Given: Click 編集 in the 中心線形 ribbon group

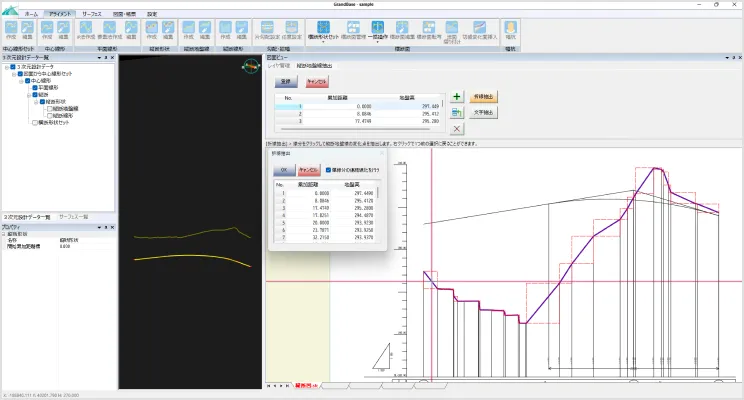Looking at the screenshot, I should click(63, 30).
